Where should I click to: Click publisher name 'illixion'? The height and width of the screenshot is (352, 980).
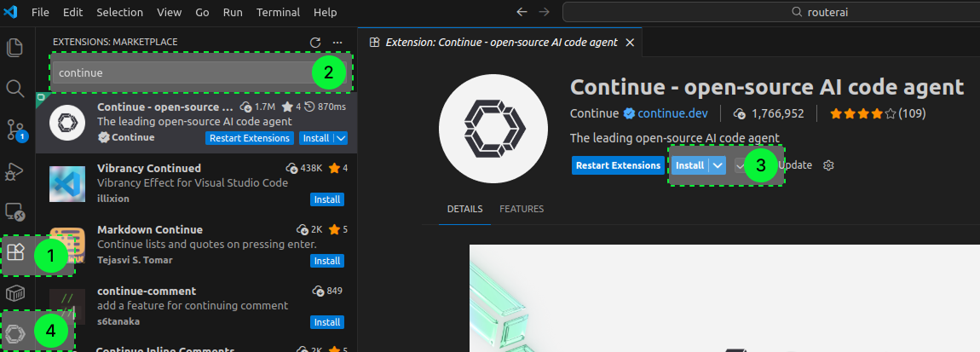click(113, 199)
